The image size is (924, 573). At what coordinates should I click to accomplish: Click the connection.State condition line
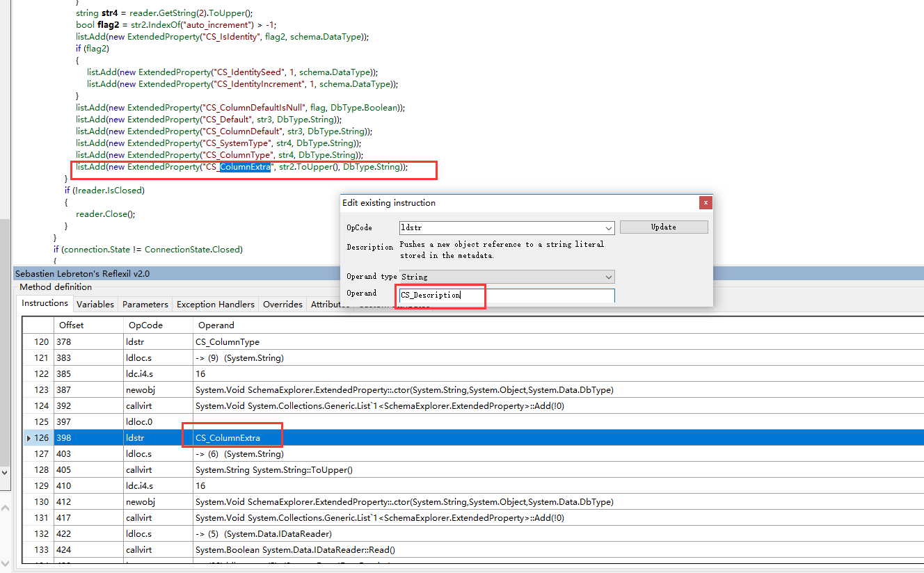[148, 250]
